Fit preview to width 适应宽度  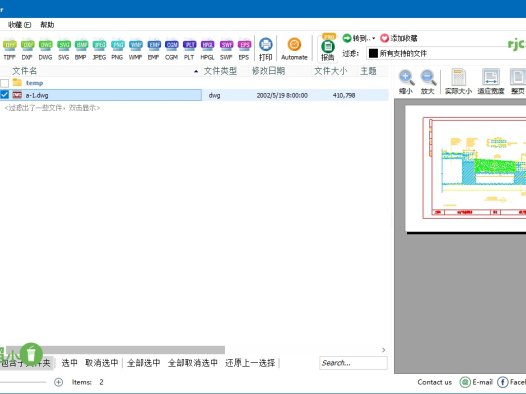click(x=491, y=82)
